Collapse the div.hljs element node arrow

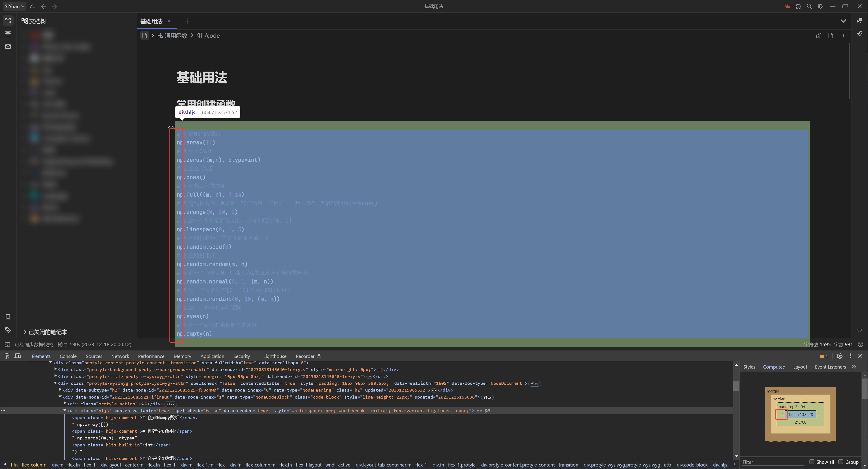65,410
